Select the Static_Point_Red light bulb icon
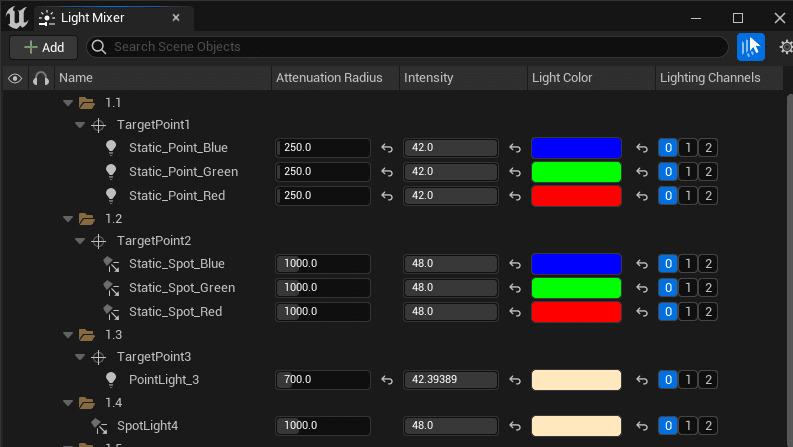 (111, 195)
